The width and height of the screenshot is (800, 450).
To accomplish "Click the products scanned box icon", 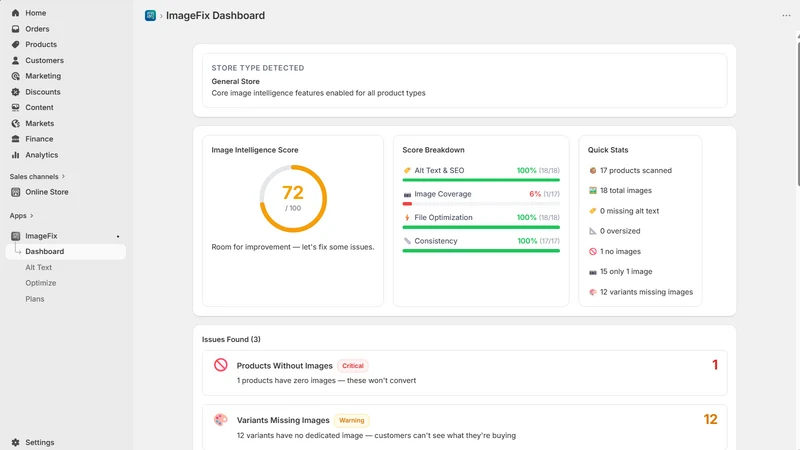I will click(592, 170).
